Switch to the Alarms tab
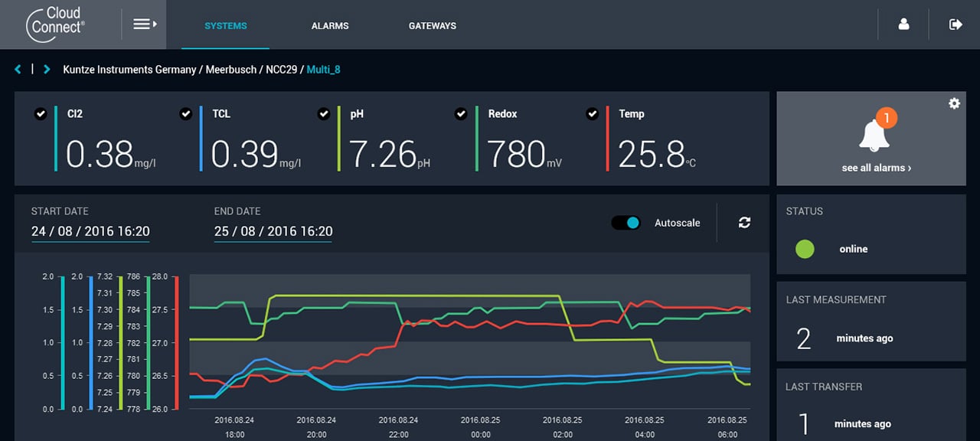 [330, 26]
